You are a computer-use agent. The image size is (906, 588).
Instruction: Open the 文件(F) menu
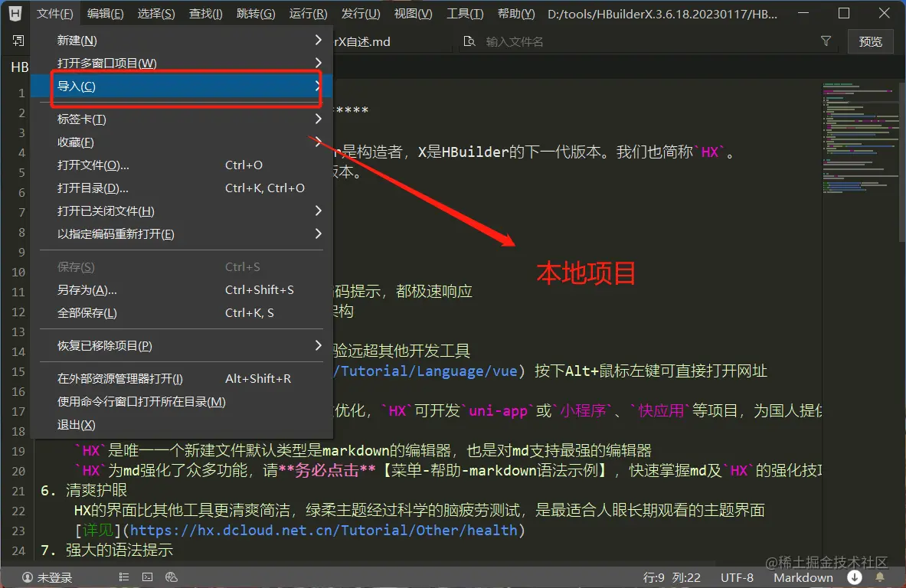(55, 13)
